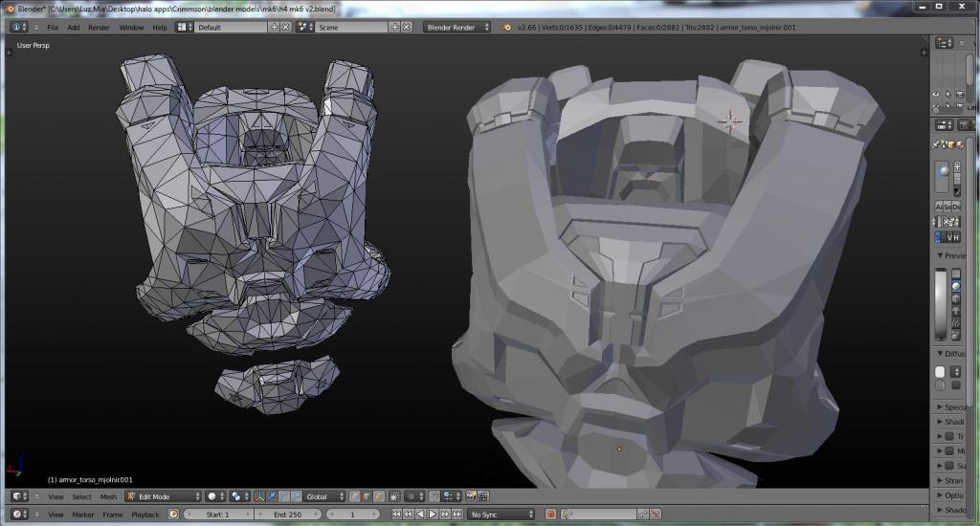Image resolution: width=980 pixels, height=526 pixels.
Task: Open the No Sync dropdown
Action: [x=501, y=515]
